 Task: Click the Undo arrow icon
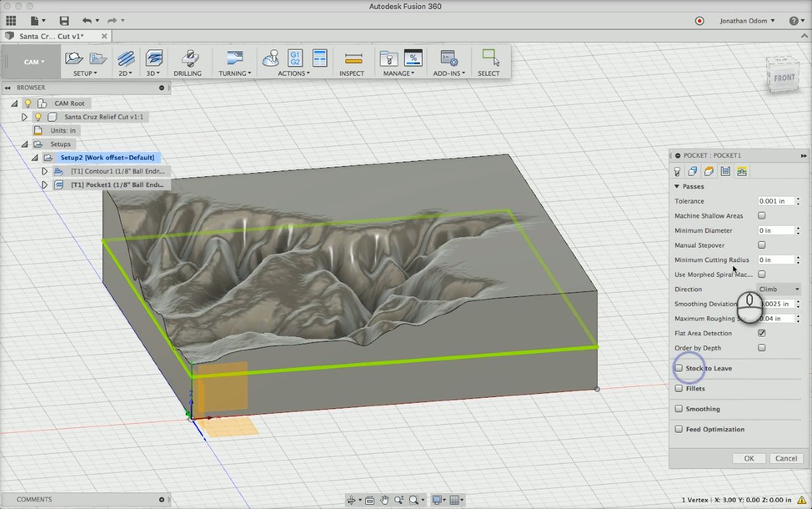coord(87,21)
